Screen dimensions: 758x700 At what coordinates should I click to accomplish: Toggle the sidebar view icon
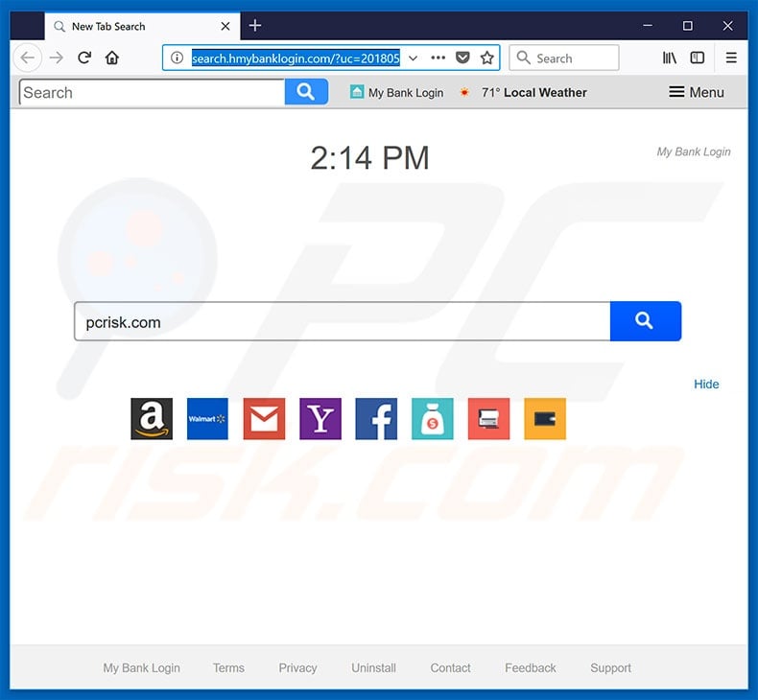pyautogui.click(x=698, y=58)
